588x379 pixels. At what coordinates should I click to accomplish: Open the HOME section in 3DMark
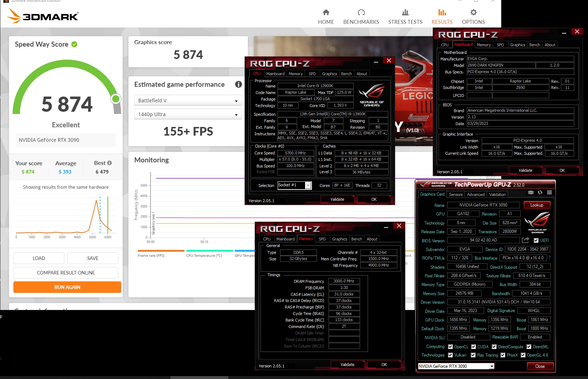coord(326,17)
